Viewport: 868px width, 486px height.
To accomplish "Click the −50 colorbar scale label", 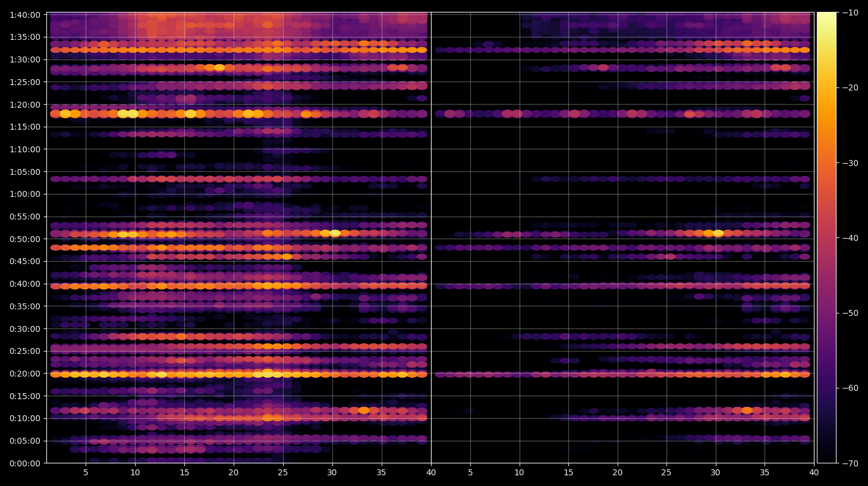I will [850, 313].
